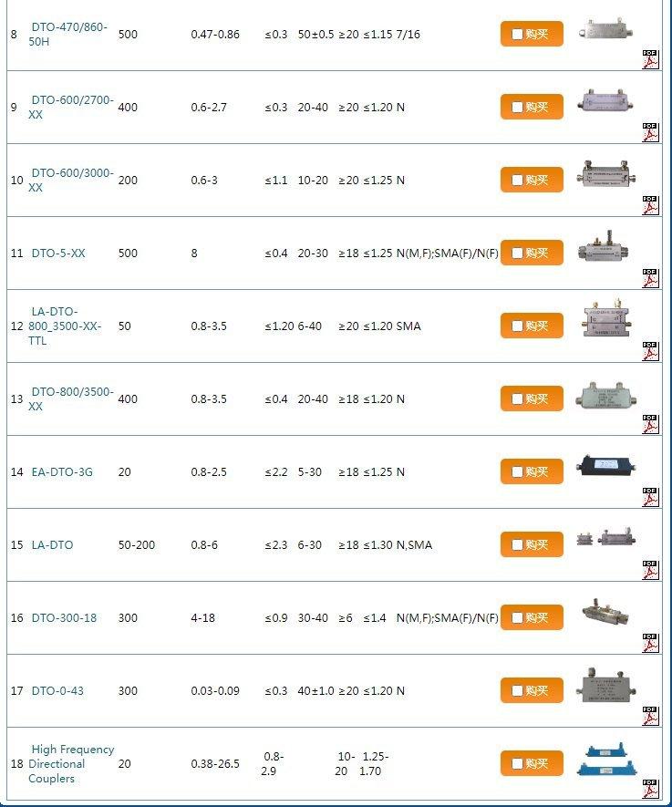Image resolution: width=672 pixels, height=807 pixels.
Task: Select purchase checkbox for DTO-800/3500-XX
Action: [x=517, y=398]
